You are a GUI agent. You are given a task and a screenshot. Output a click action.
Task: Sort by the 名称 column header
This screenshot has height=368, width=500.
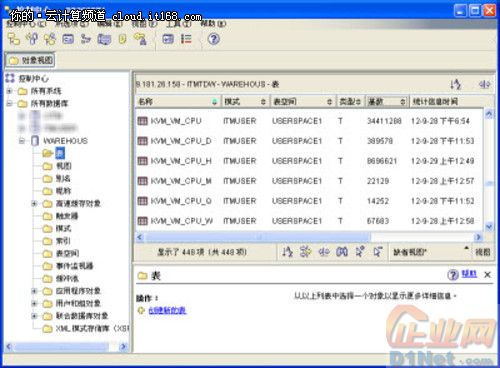[x=178, y=102]
